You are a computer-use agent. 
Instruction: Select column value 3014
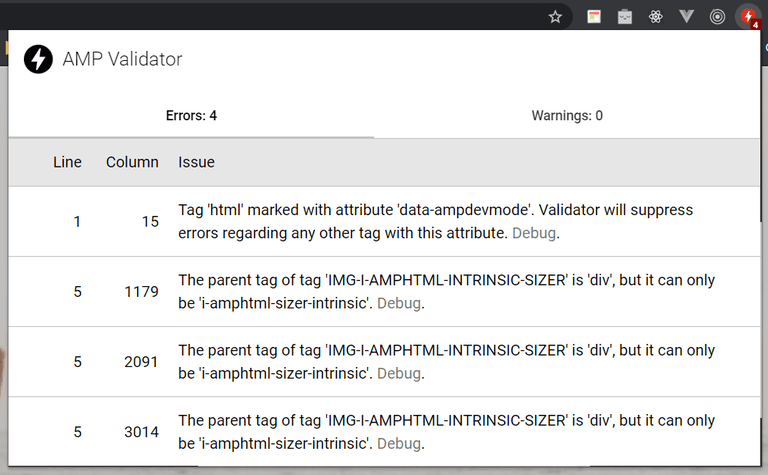tap(142, 432)
